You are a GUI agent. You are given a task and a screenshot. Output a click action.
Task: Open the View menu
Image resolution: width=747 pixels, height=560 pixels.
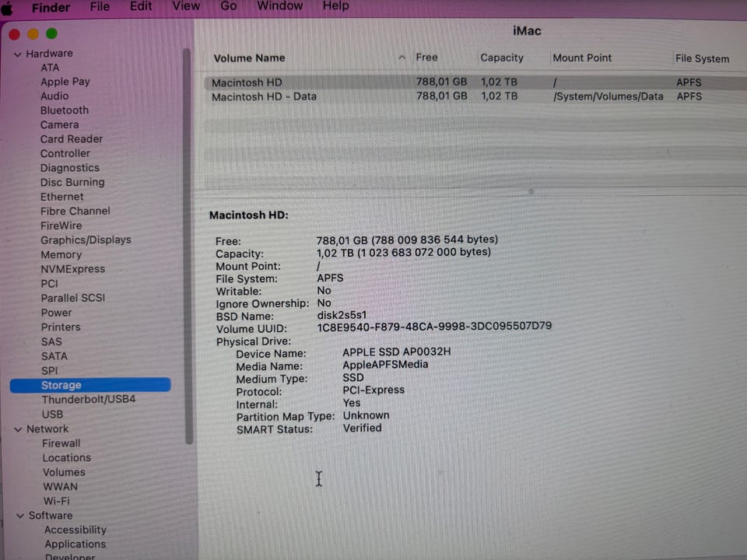(x=186, y=6)
